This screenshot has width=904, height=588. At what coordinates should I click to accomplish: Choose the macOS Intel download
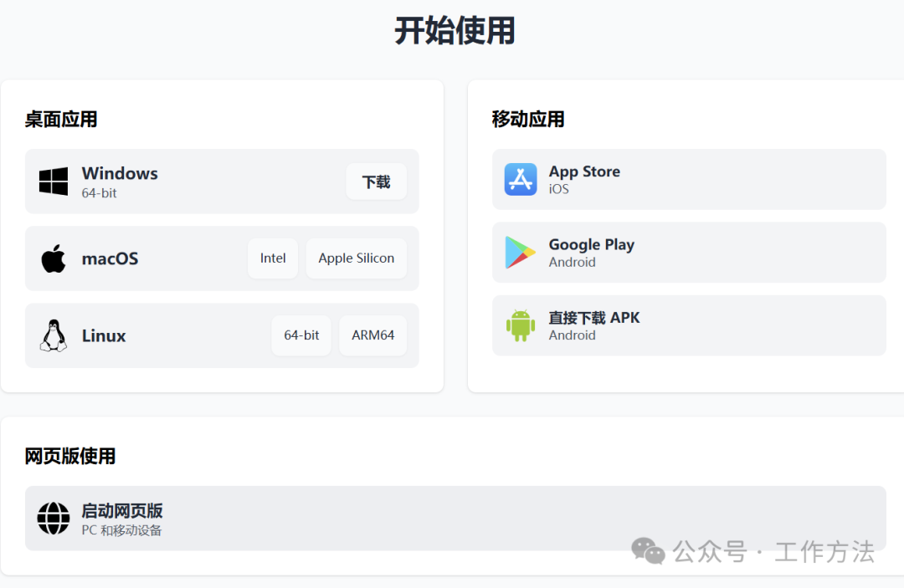(x=273, y=258)
